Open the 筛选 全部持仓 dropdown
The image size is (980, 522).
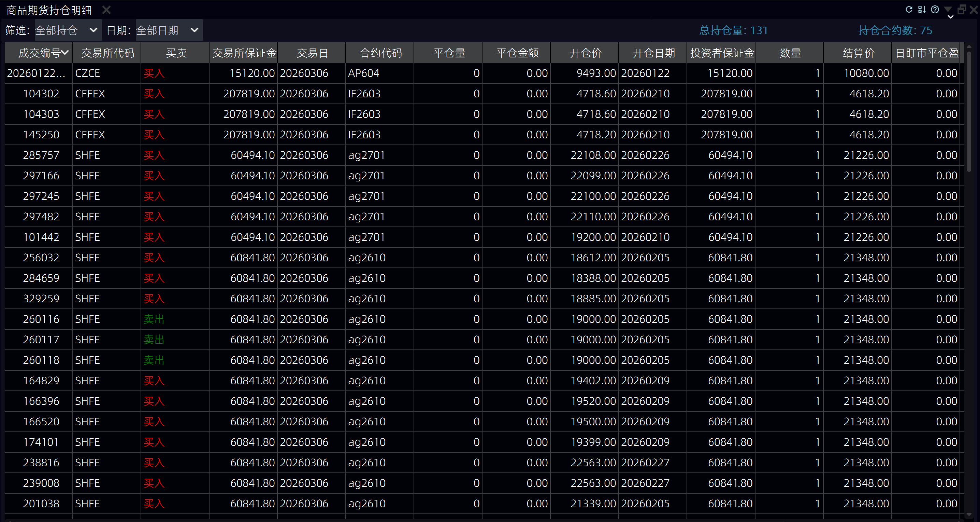tap(68, 30)
